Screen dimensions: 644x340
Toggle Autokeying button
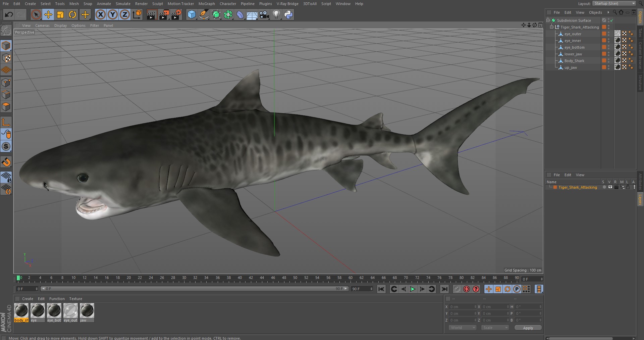(x=467, y=289)
